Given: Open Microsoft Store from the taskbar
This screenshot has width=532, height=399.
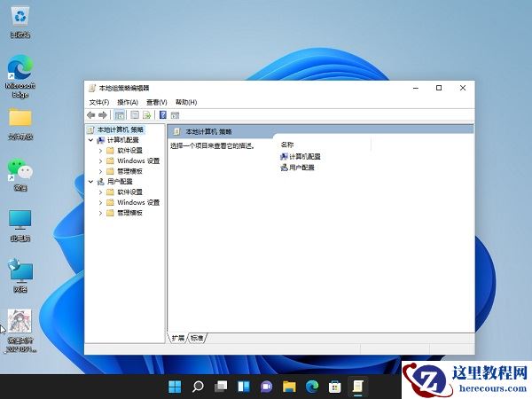Looking at the screenshot, I should click(335, 387).
